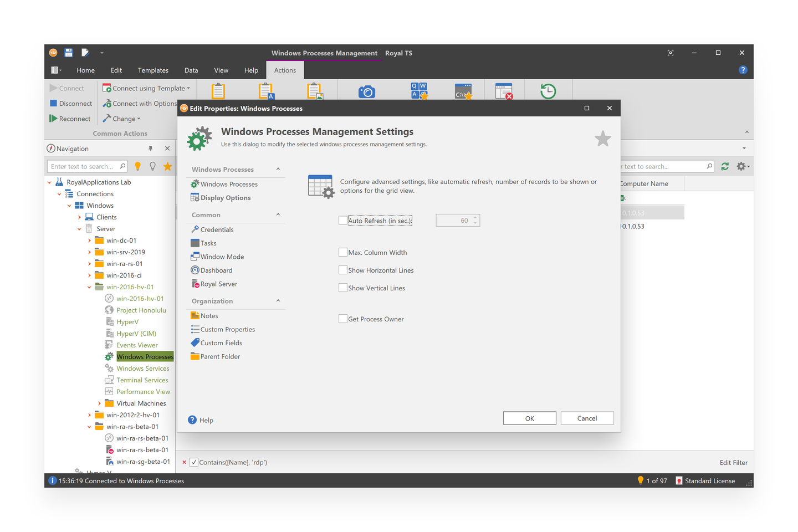Increase the Auto Refresh value with the stepper
Screen dimensions: 798x532
tap(474, 217)
